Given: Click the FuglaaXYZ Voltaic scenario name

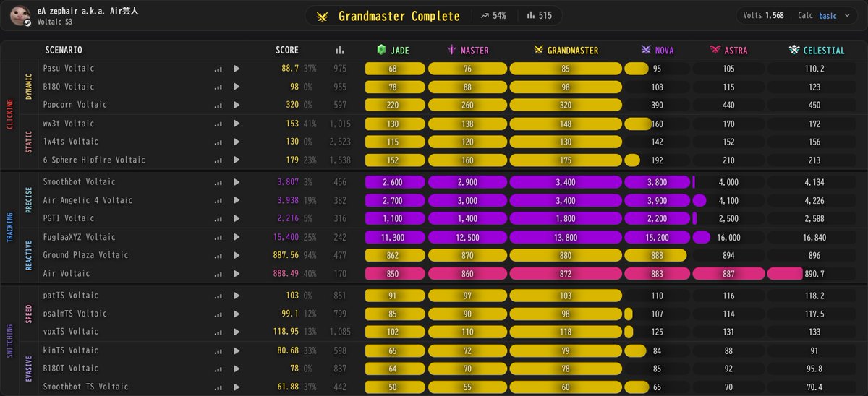Looking at the screenshot, I should click(79, 237).
